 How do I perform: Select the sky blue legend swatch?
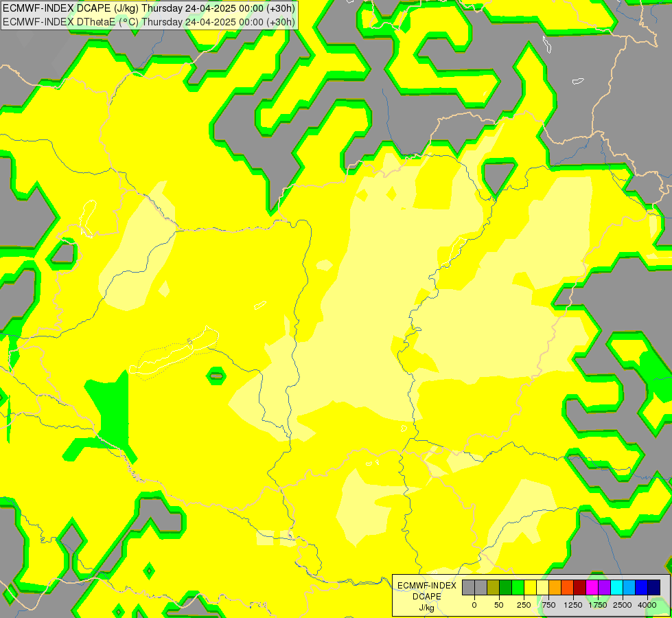(629, 588)
